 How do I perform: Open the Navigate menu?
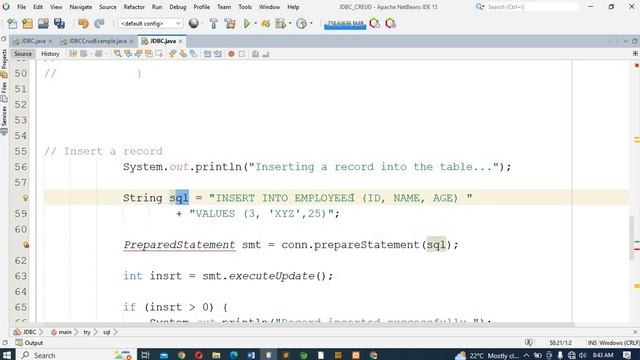[81, 7]
